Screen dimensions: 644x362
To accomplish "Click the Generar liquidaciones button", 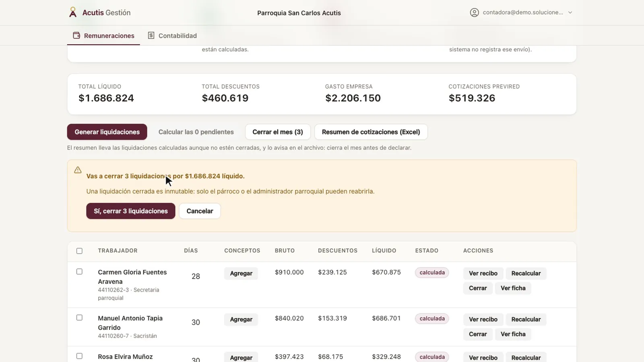I will tap(107, 132).
